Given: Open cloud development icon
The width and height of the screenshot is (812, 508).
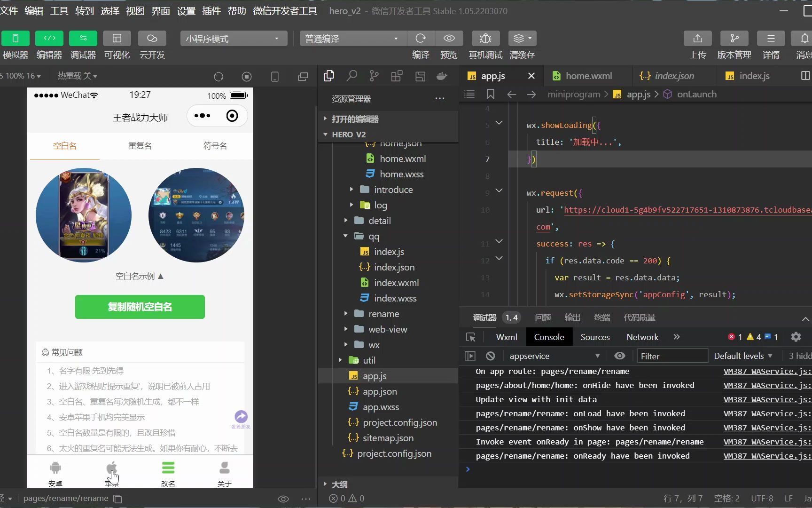Looking at the screenshot, I should (x=152, y=38).
